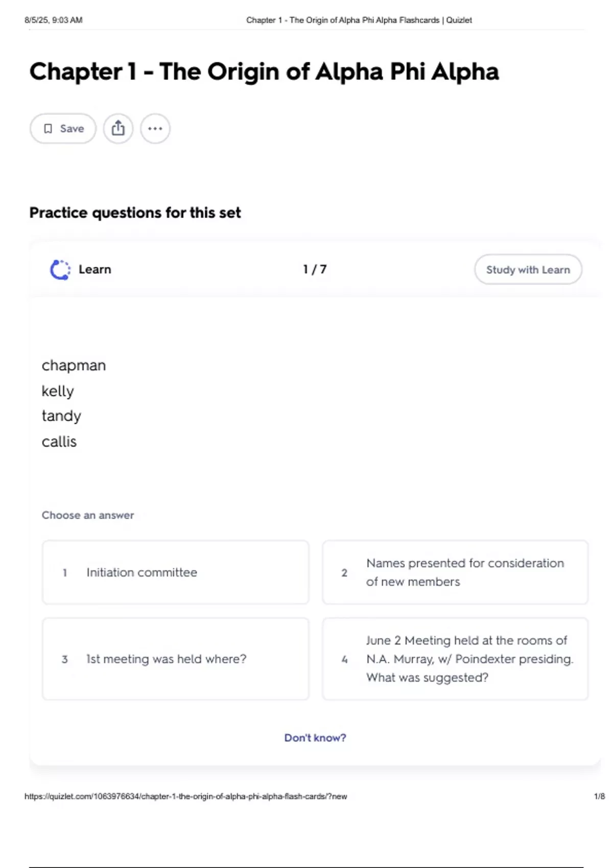
Task: Click the Chapter 1 page title heading
Action: 264,71
